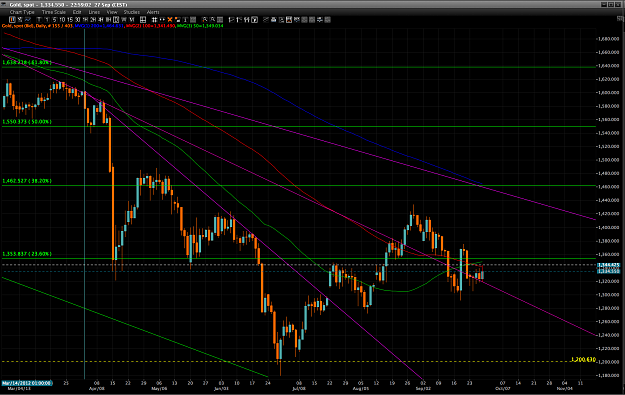The width and height of the screenshot is (625, 395).
Task: Click the orange square toolbar icon
Action: 177,20
